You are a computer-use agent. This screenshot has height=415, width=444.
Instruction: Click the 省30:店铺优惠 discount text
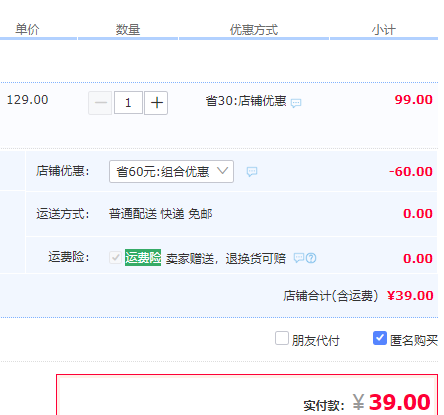coord(246,101)
